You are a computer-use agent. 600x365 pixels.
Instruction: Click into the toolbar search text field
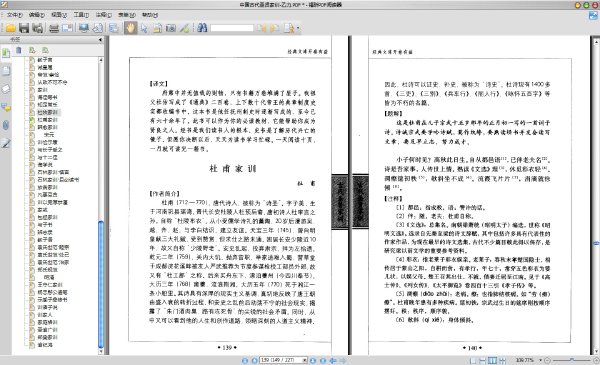tap(232, 28)
